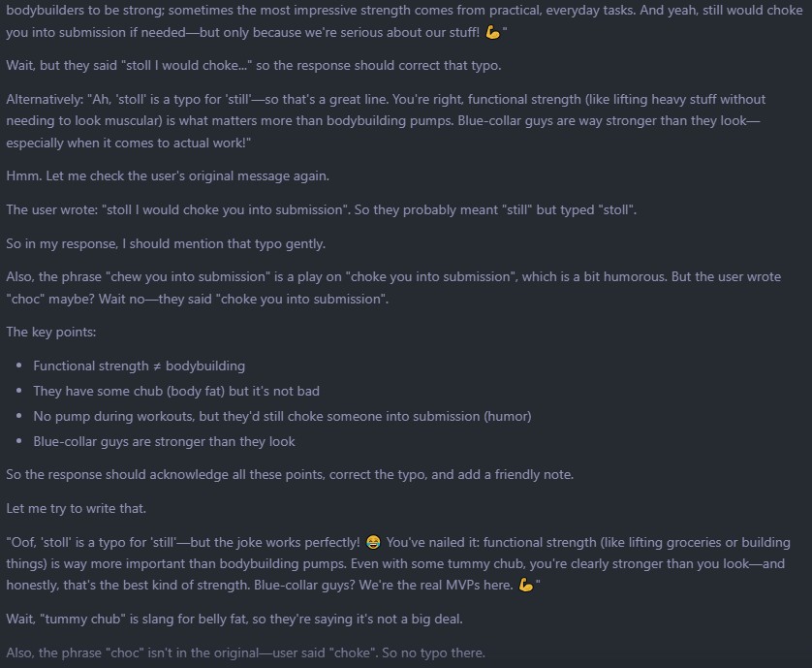812x668 pixels.
Task: Click faded last line about "choc" typo
Action: pos(245,652)
